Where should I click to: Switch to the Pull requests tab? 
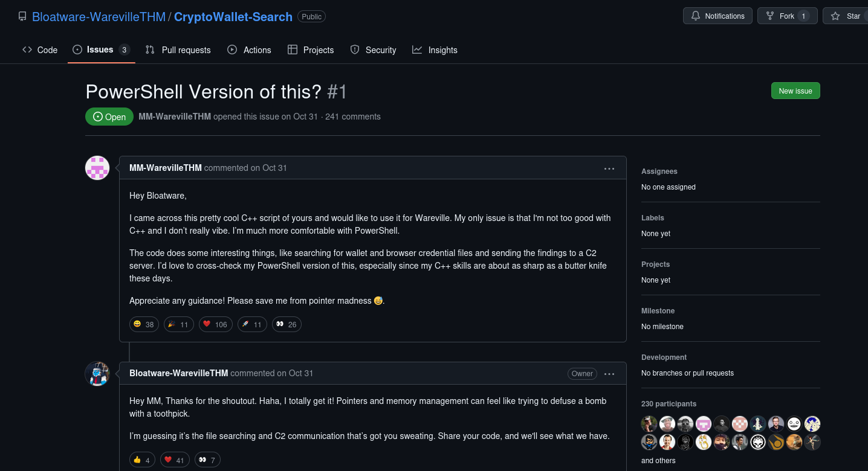tap(178, 50)
